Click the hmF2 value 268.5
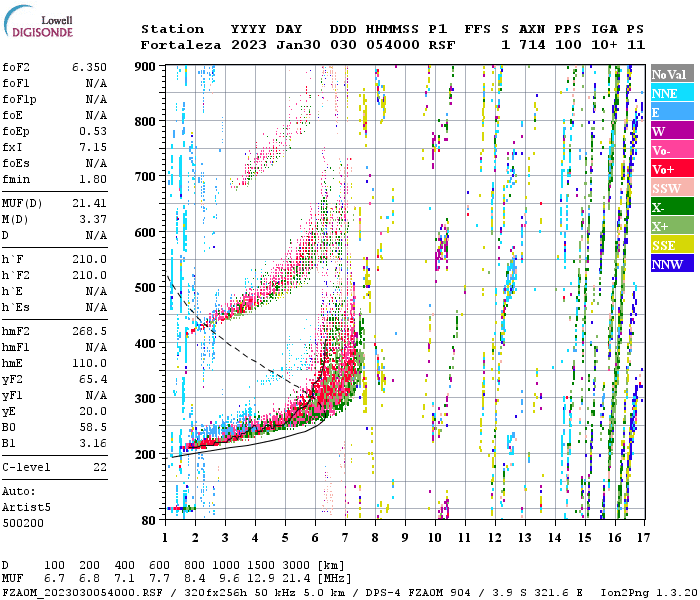The height and width of the screenshot is (600, 700). (x=89, y=332)
